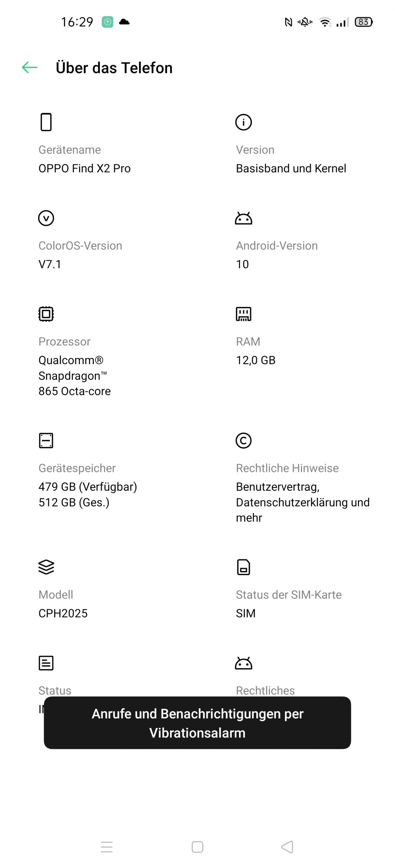
Task: Tap the stacked layers Modell icon
Action: pyautogui.click(x=46, y=567)
